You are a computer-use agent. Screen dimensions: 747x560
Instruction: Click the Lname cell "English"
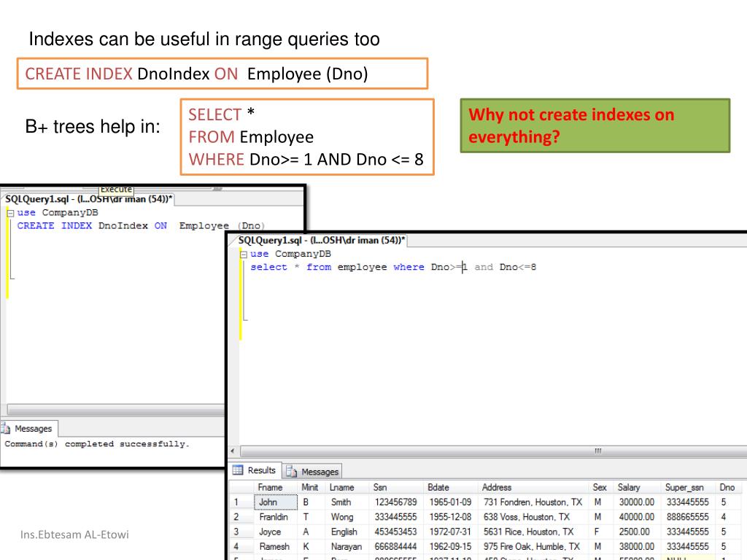[347, 532]
